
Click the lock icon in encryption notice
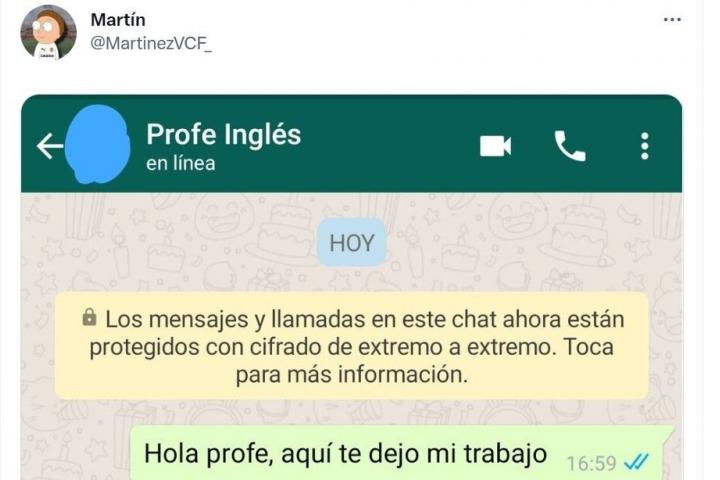(x=90, y=317)
